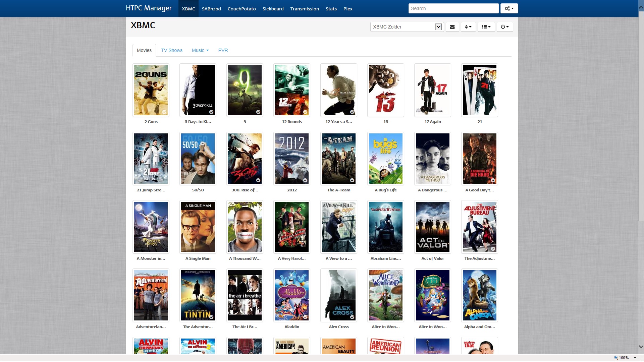This screenshot has width=644, height=362.
Task: Switch to the TV Shows tab
Action: click(172, 50)
